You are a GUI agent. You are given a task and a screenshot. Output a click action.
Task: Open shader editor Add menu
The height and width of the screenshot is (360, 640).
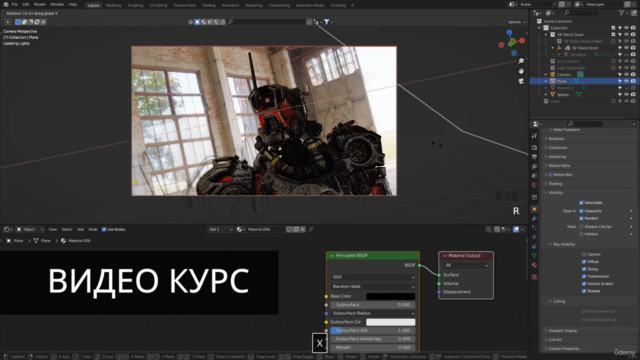click(x=80, y=229)
